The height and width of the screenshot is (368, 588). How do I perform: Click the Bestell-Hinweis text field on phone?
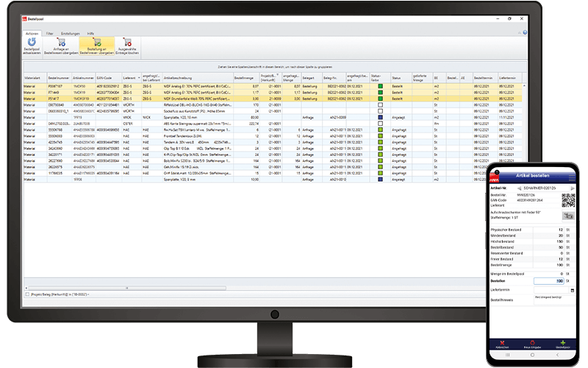554,300
